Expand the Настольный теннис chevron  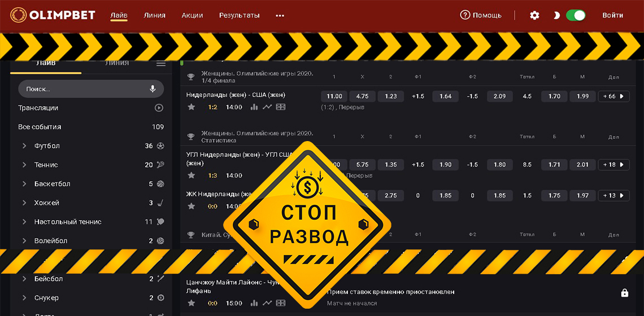pyautogui.click(x=25, y=222)
